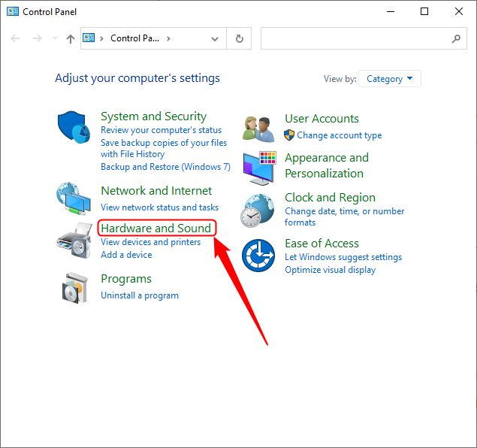Minimize the Control Panel window
Image resolution: width=477 pixels, height=448 pixels.
pyautogui.click(x=391, y=11)
